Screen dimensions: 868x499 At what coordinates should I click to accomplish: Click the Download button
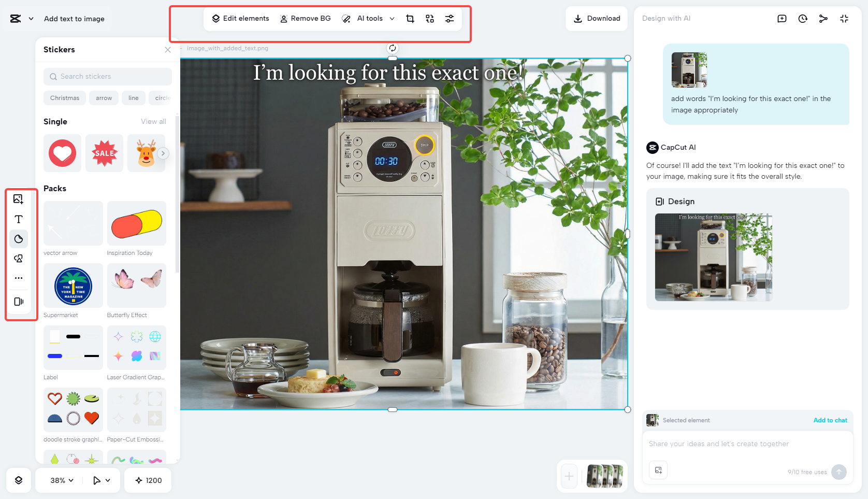[x=597, y=19]
